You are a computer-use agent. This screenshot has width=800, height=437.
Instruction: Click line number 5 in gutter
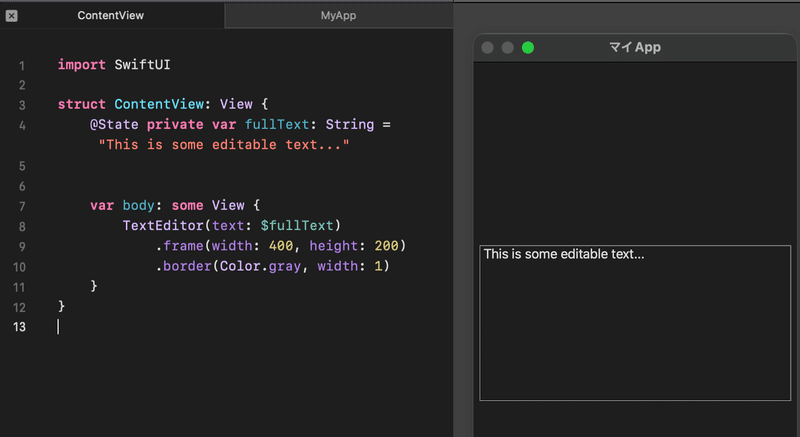[22, 166]
